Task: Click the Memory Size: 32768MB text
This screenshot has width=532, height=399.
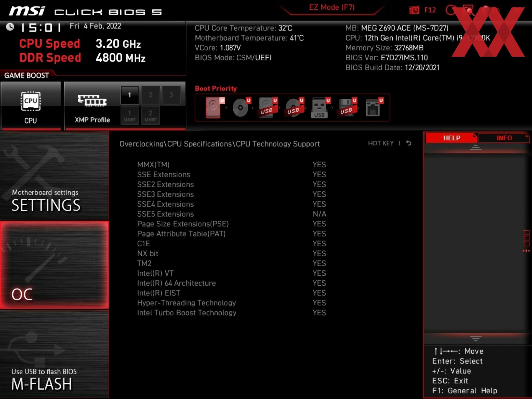Action: 384,48
